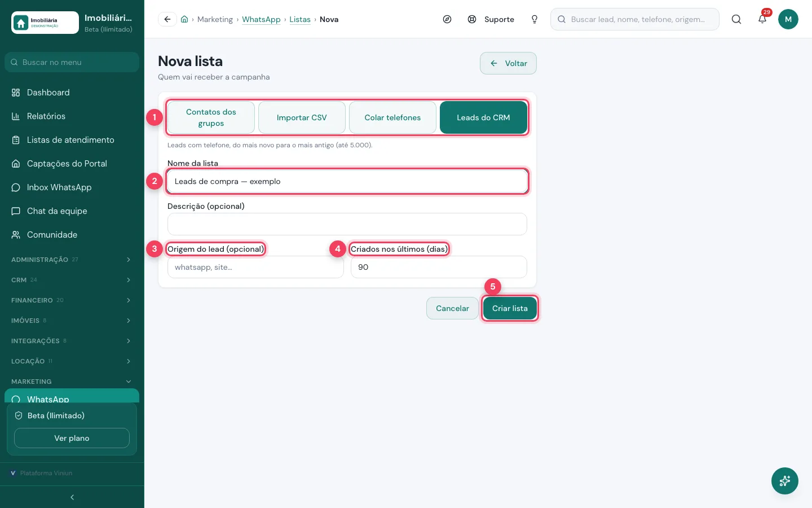812x508 pixels.
Task: Open Dashboard from the sidebar
Action: [x=72, y=93]
